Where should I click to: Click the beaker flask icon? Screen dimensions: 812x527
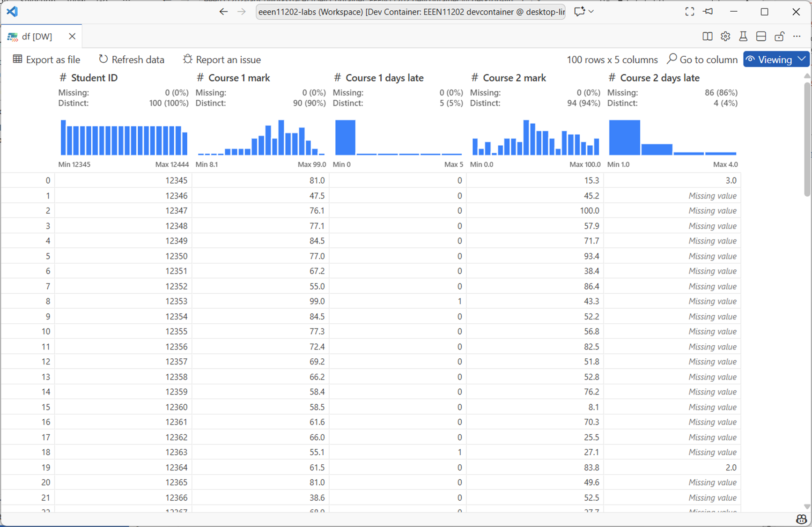(743, 37)
